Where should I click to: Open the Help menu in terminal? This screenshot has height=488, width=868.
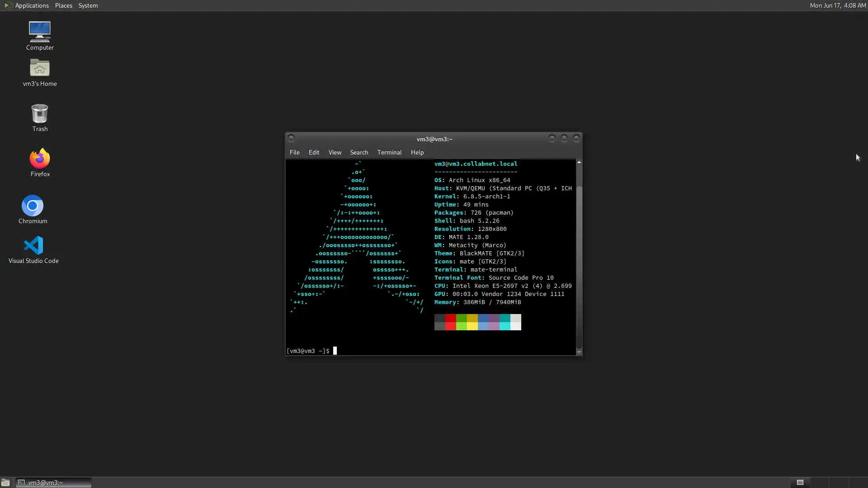(x=417, y=152)
